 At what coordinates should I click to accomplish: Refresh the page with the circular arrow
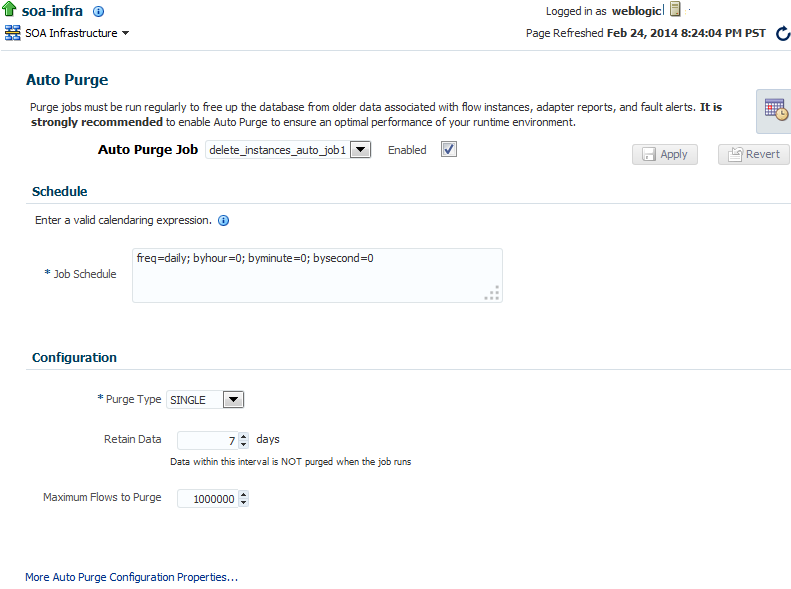(783, 34)
